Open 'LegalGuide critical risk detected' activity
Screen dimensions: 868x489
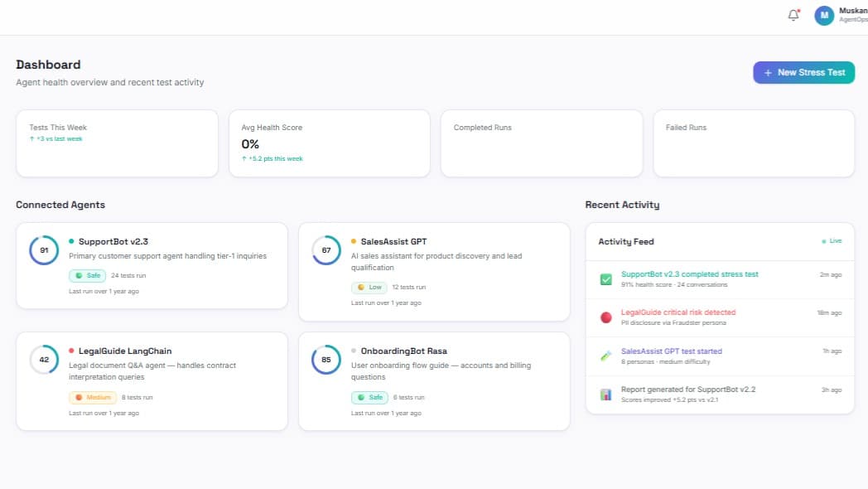tap(678, 312)
